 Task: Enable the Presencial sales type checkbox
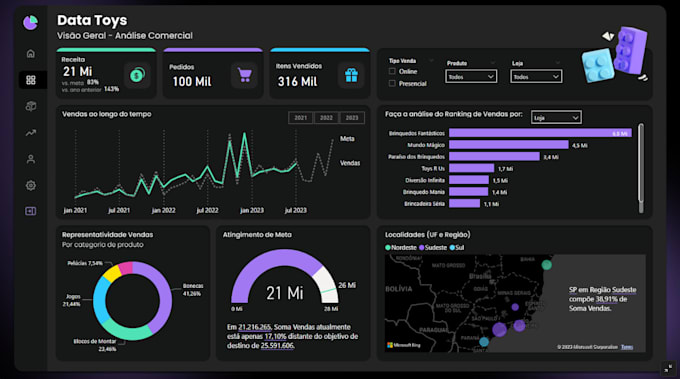point(392,83)
